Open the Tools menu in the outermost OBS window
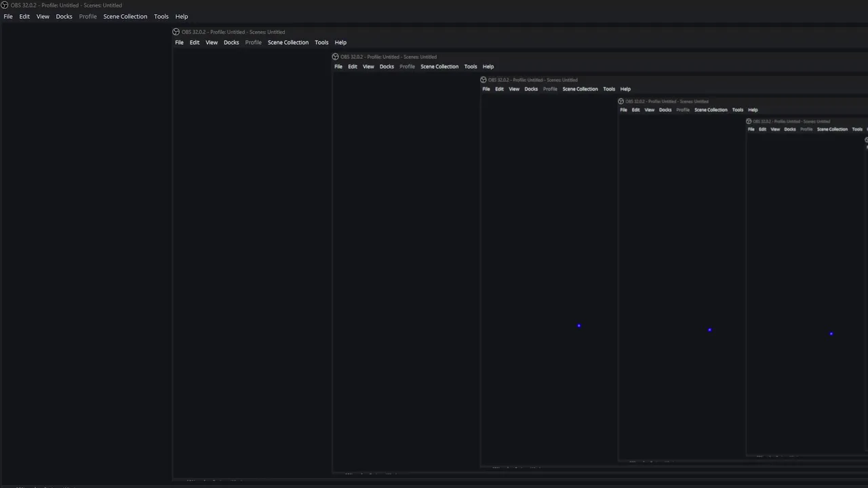Screen dimensions: 868x488 (161, 16)
